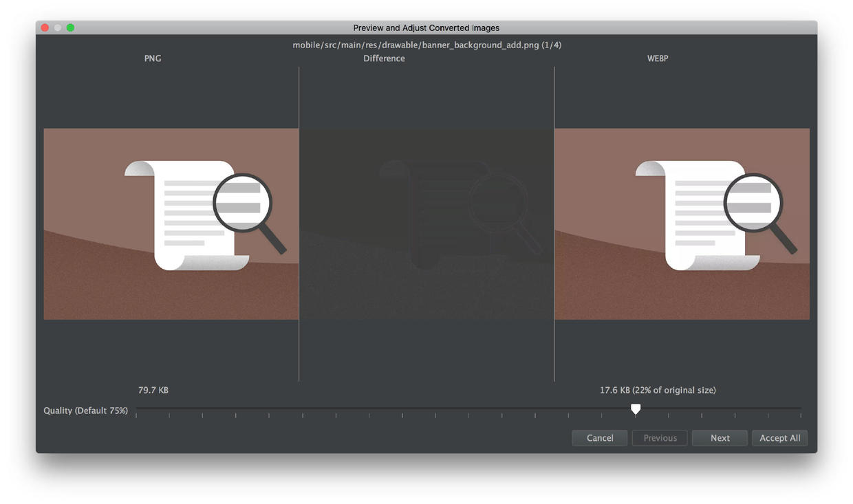Go to the Next image
The image size is (853, 504).
pyautogui.click(x=720, y=438)
